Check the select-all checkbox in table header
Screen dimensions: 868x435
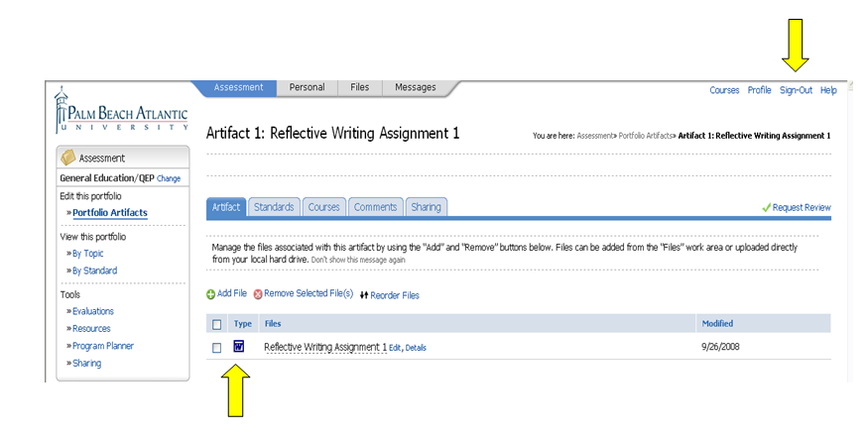click(217, 324)
